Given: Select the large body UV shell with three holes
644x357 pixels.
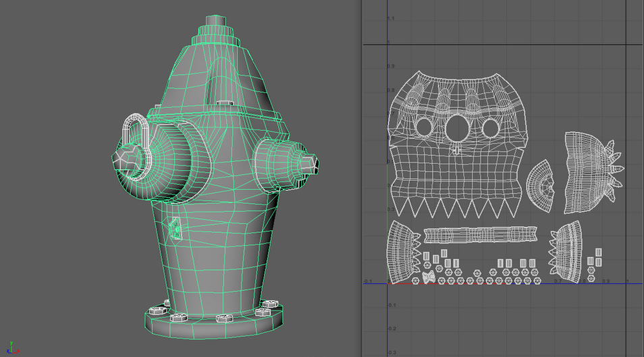Looking at the screenshot, I should click(457, 144).
